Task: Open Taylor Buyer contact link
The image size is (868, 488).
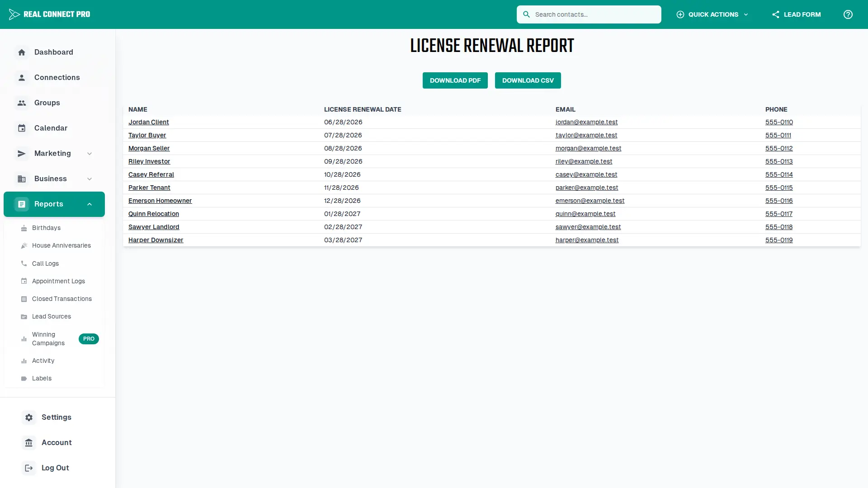Action: click(x=147, y=136)
